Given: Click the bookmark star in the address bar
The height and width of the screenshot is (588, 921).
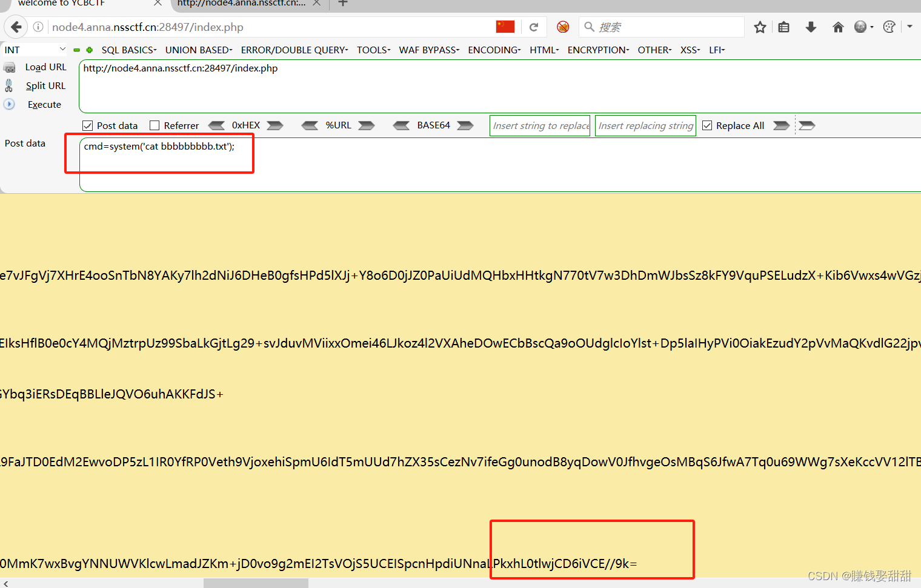Looking at the screenshot, I should 760,27.
